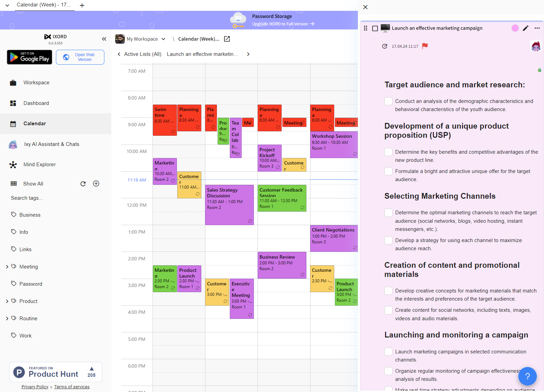Open the Privacy Policy link

coord(35,387)
